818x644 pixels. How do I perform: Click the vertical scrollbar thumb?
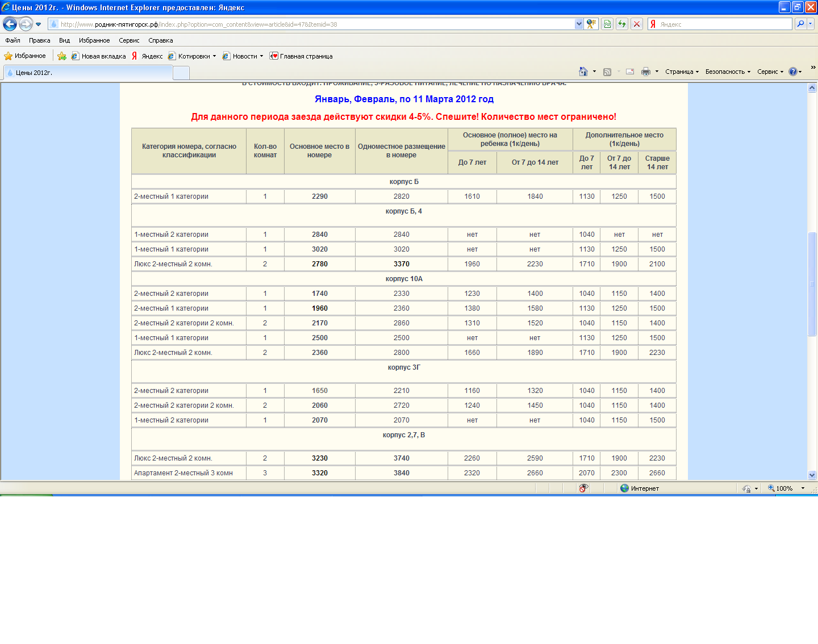click(812, 284)
